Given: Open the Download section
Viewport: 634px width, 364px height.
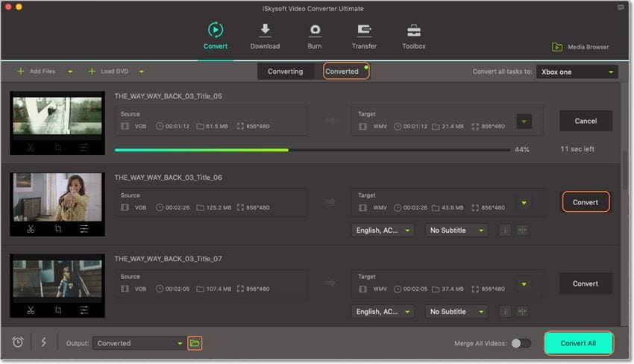Looking at the screenshot, I should point(265,36).
